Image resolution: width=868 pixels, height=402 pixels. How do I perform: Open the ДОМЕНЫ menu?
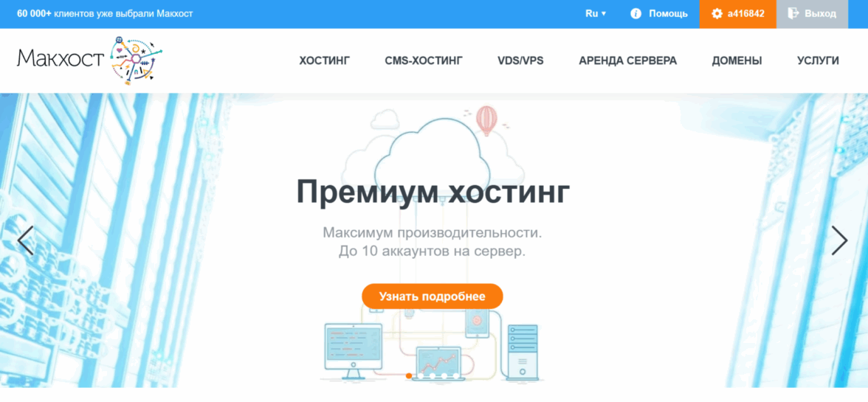pos(737,60)
